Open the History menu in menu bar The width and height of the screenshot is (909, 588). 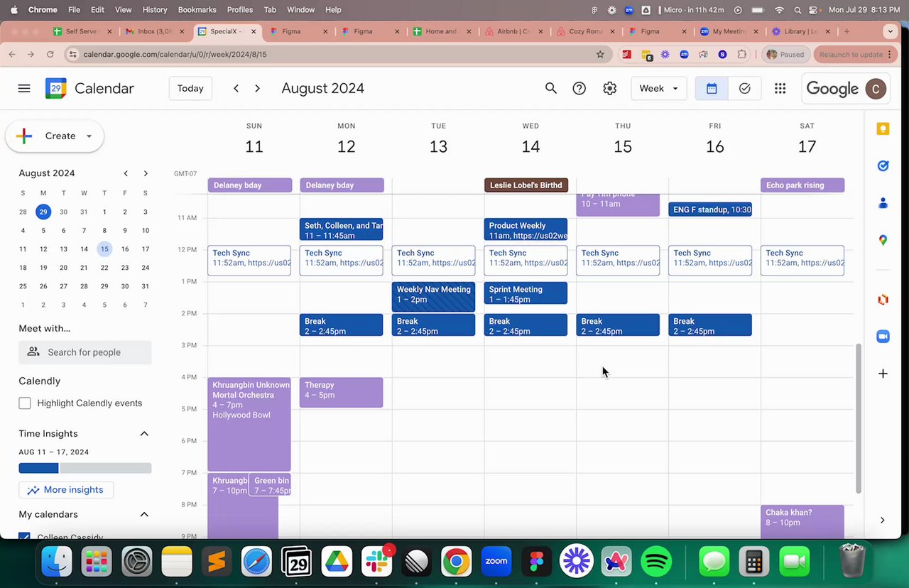point(155,10)
